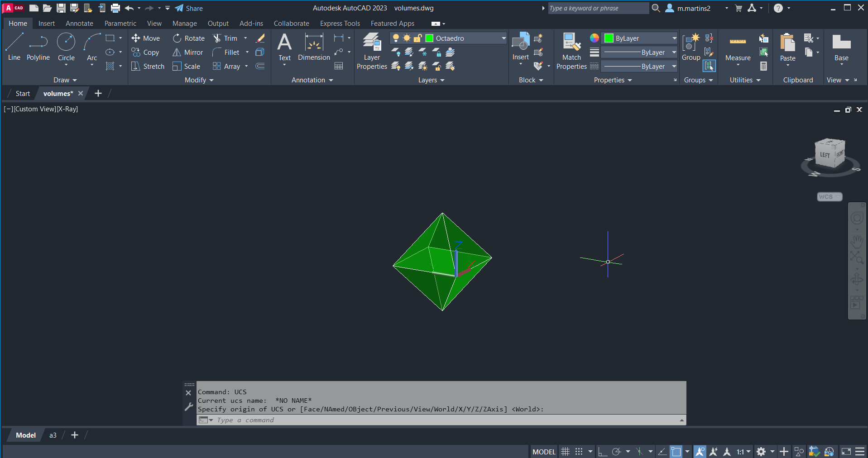
Task: Expand the Octaedro layer dropdown
Action: [x=504, y=38]
